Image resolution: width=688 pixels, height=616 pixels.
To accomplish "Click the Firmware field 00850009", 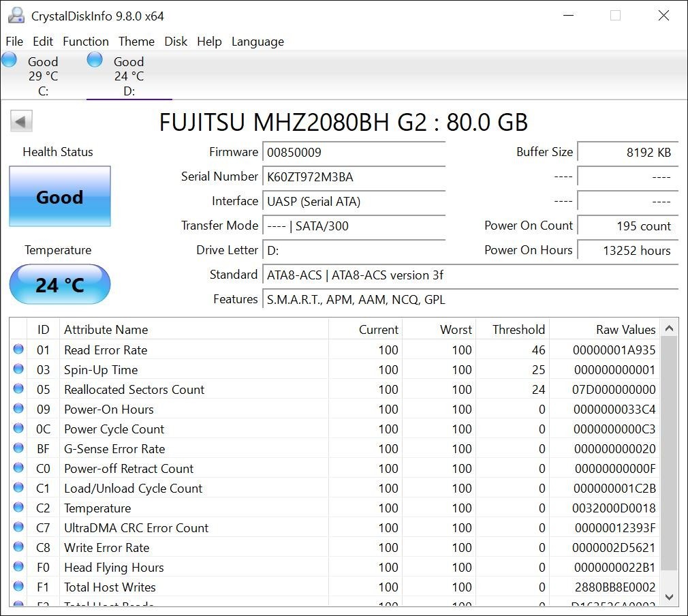I will (354, 153).
